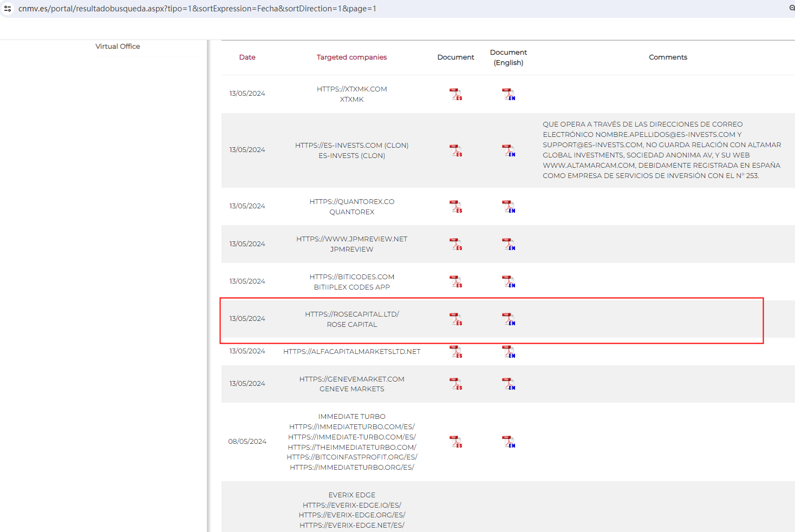Open English PDF for XTXMK warning

pyautogui.click(x=509, y=94)
